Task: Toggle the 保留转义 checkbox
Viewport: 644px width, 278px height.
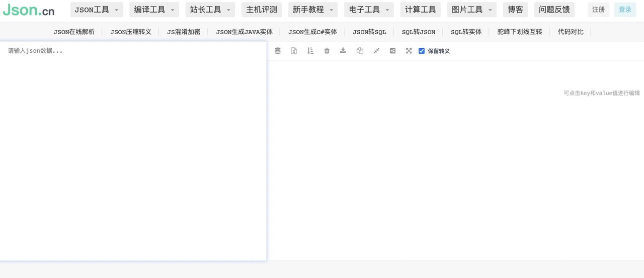Action: click(x=422, y=51)
